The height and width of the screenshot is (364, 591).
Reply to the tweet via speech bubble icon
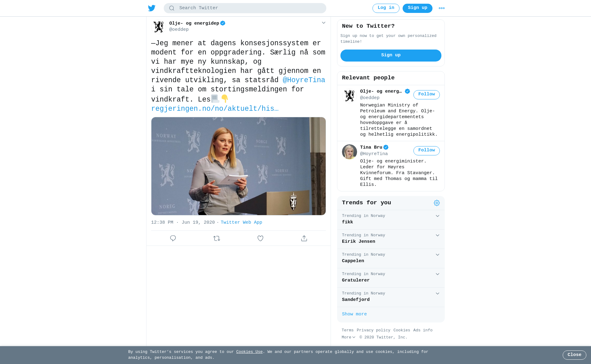point(173,238)
